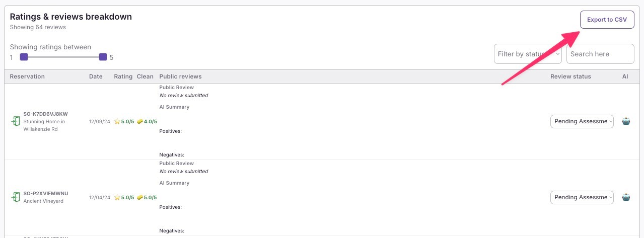Click the star rating icon for Ancient Vineyard

click(117, 197)
